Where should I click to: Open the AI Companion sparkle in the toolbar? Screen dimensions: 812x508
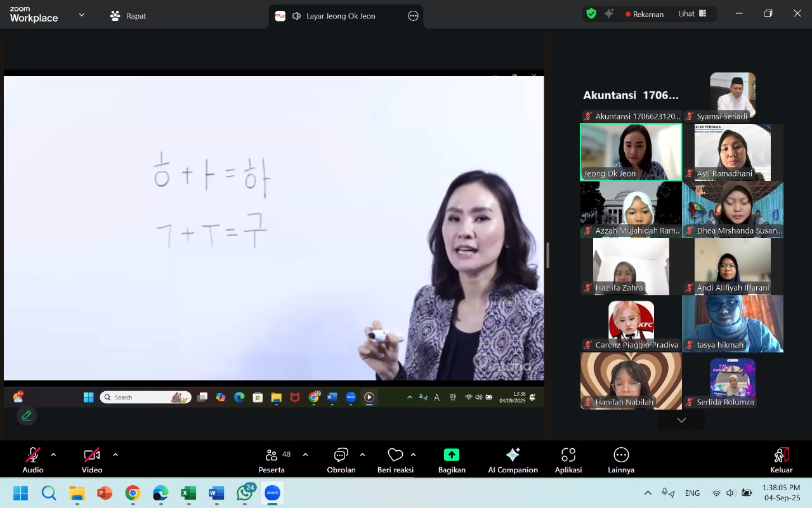point(513,455)
